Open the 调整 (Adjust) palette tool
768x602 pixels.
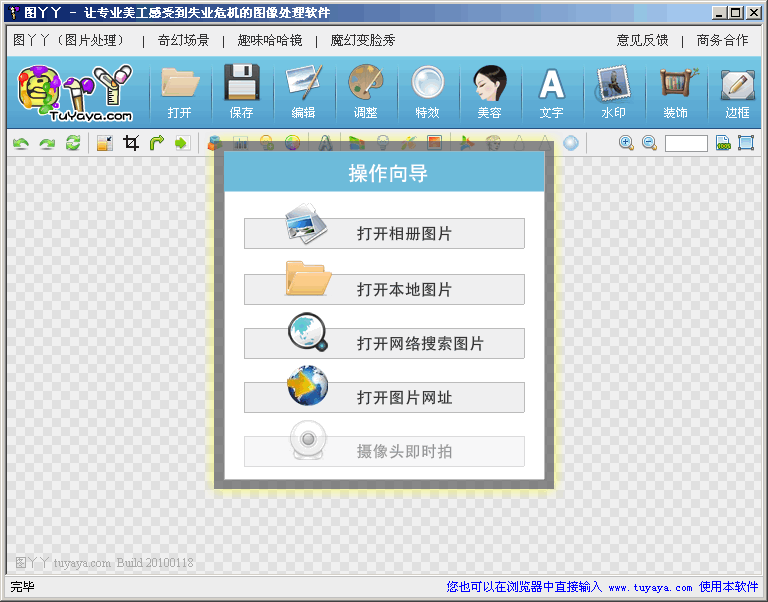[x=365, y=92]
